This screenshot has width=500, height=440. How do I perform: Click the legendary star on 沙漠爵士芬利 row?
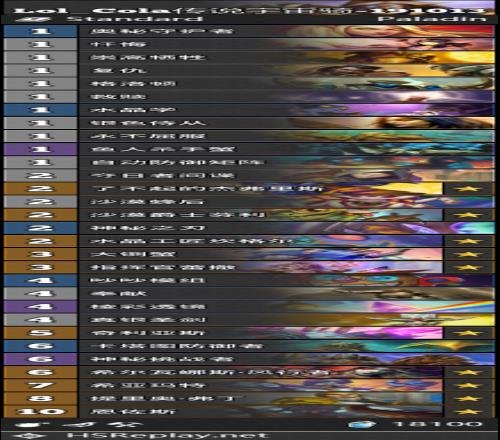[x=468, y=215]
